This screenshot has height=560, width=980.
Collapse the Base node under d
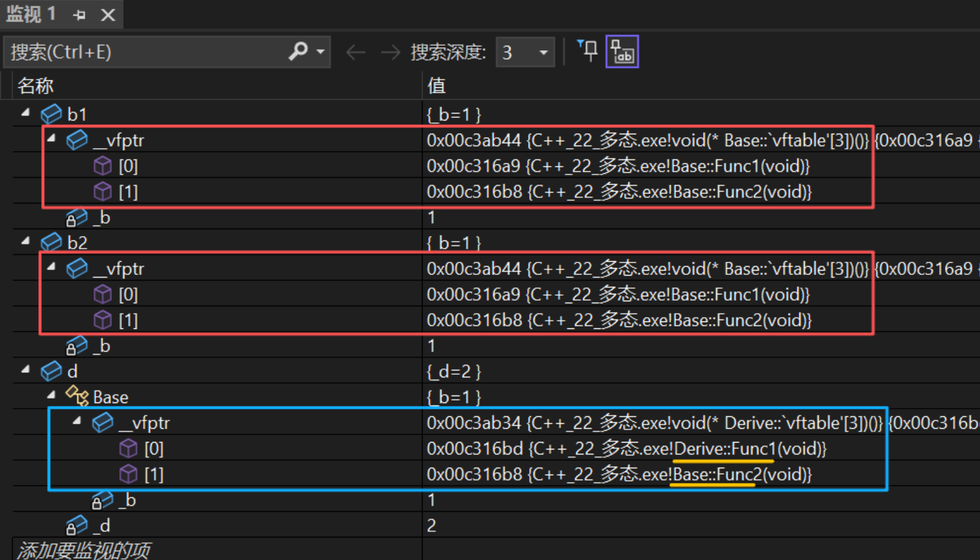[x=51, y=396]
